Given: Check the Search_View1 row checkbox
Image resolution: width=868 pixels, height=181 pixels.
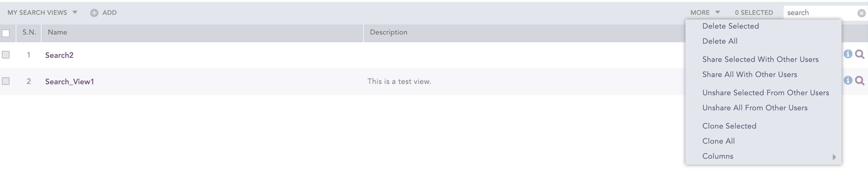Looking at the screenshot, I should [6, 81].
